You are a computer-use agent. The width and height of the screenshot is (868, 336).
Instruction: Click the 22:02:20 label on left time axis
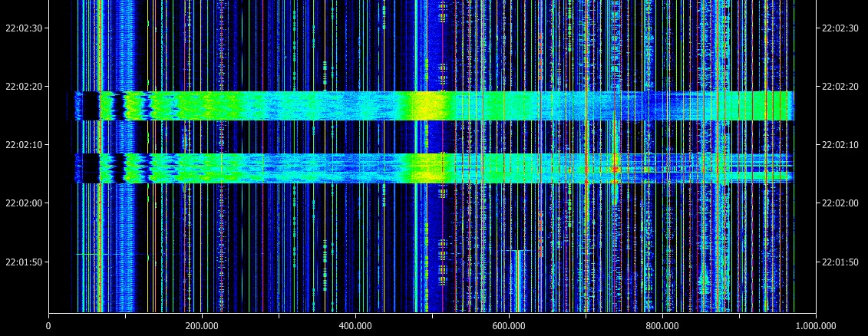coord(23,87)
